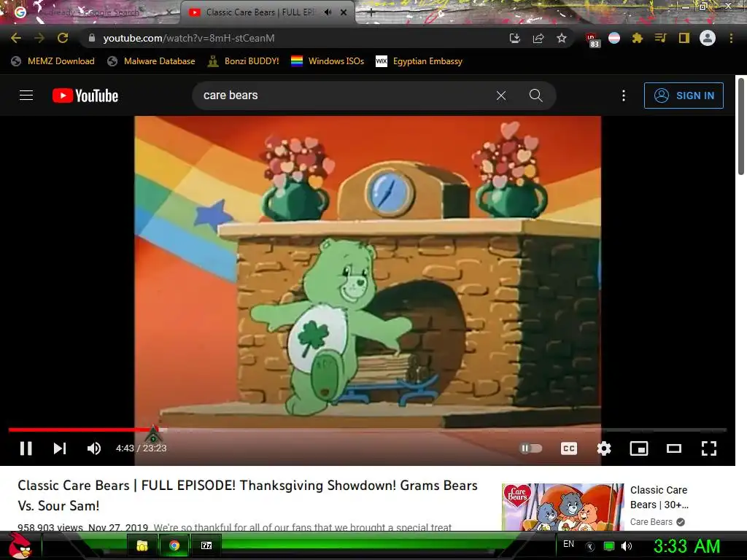This screenshot has height=560, width=747.
Task: Open the recommended Classic Care Bears thumbnail
Action: [x=562, y=507]
